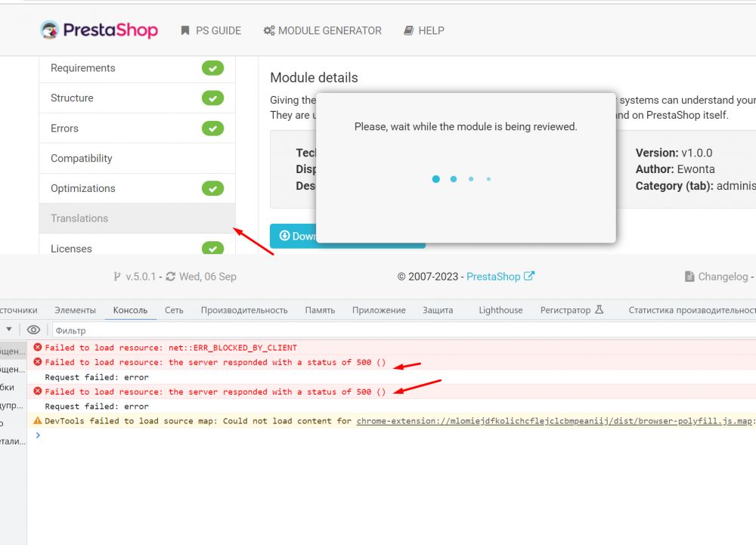Click the document icon beside Changelog
The image size is (756, 545).
click(x=690, y=277)
